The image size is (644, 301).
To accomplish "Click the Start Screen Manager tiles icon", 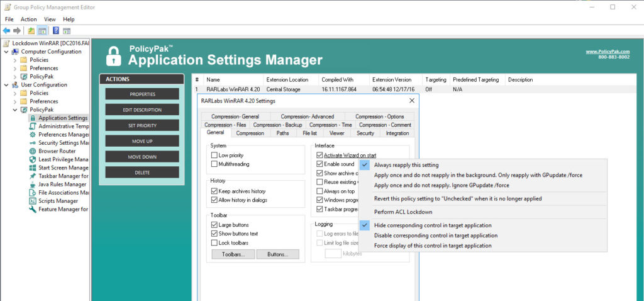I will 33,168.
